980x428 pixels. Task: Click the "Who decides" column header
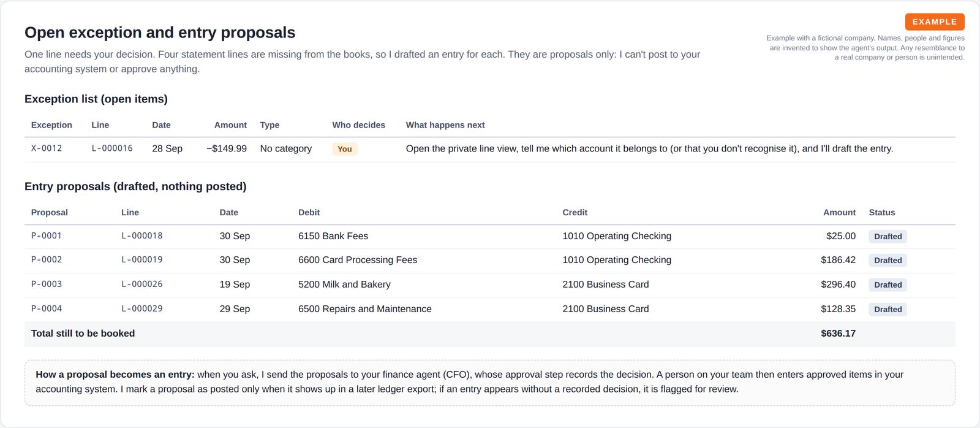[359, 125]
